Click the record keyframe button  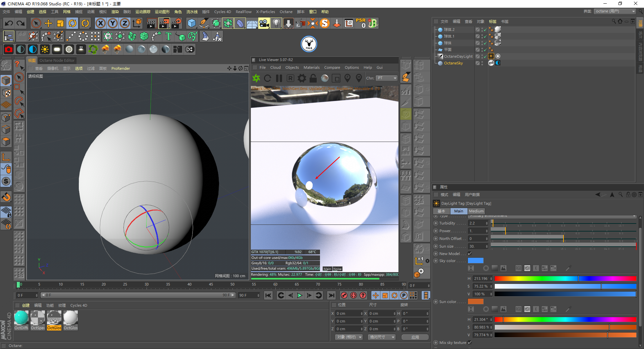(x=344, y=295)
